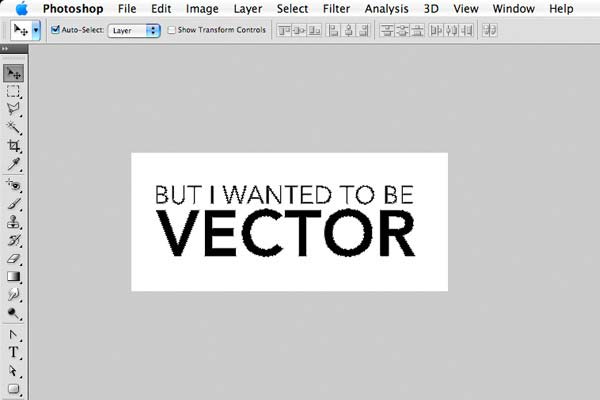The height and width of the screenshot is (400, 600).
Task: Open the Layer menu
Action: coord(248,8)
